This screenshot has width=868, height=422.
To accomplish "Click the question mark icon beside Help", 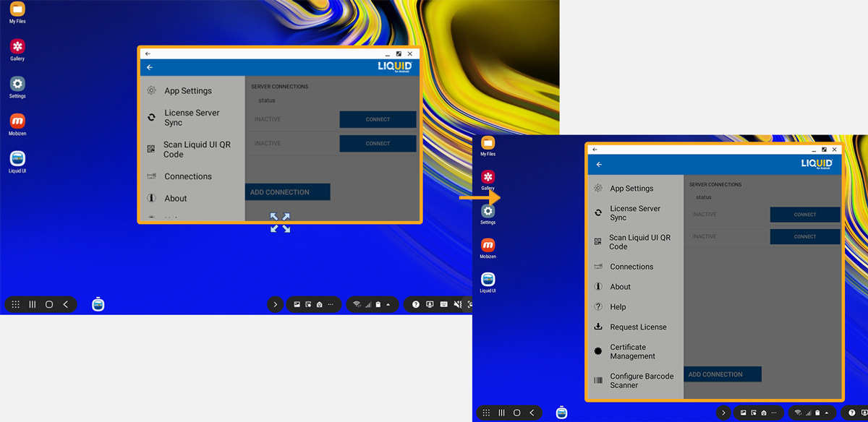I will click(598, 307).
